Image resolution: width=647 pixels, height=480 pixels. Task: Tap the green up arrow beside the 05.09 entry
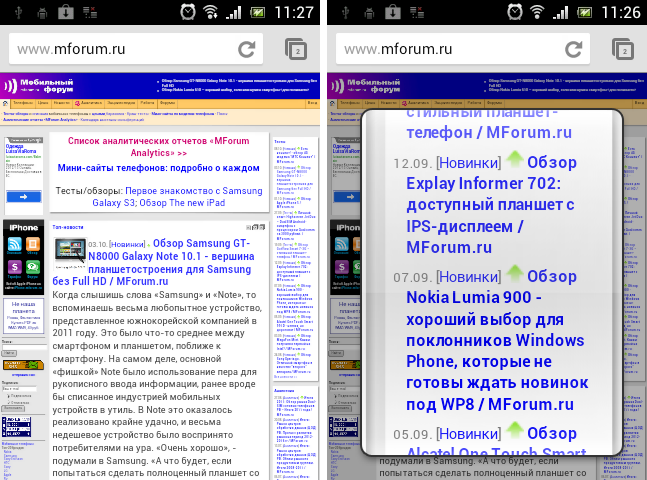[x=514, y=430]
